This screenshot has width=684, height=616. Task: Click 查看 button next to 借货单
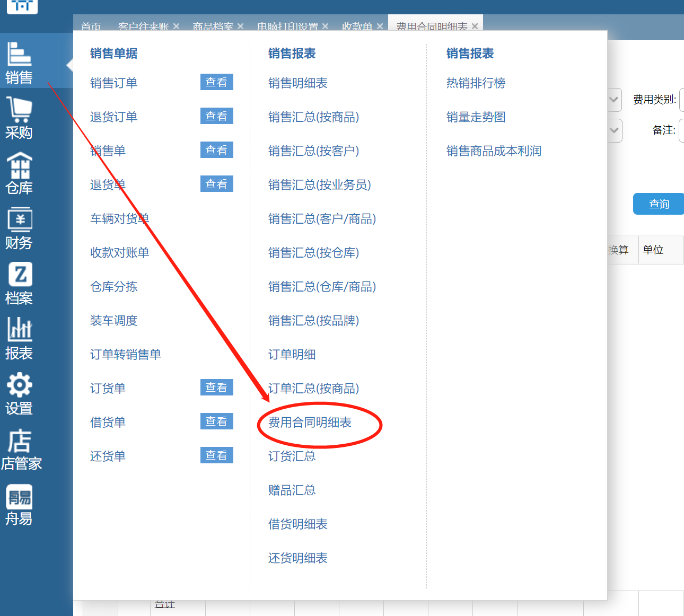(217, 421)
